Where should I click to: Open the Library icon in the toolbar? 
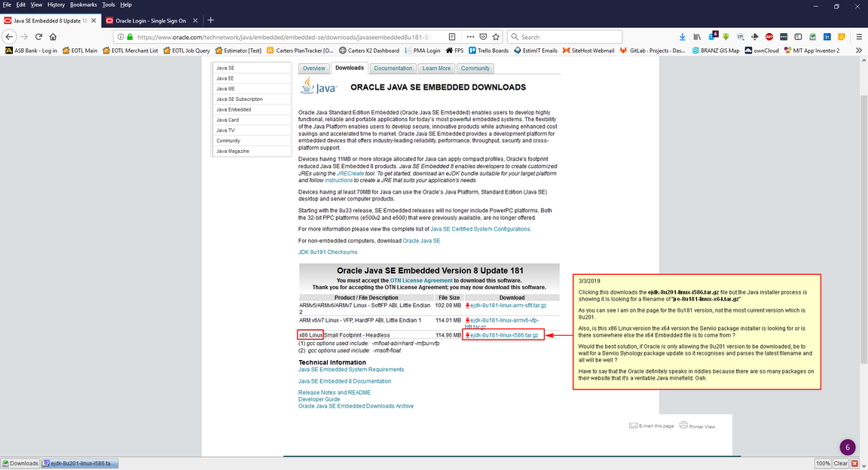coord(696,36)
